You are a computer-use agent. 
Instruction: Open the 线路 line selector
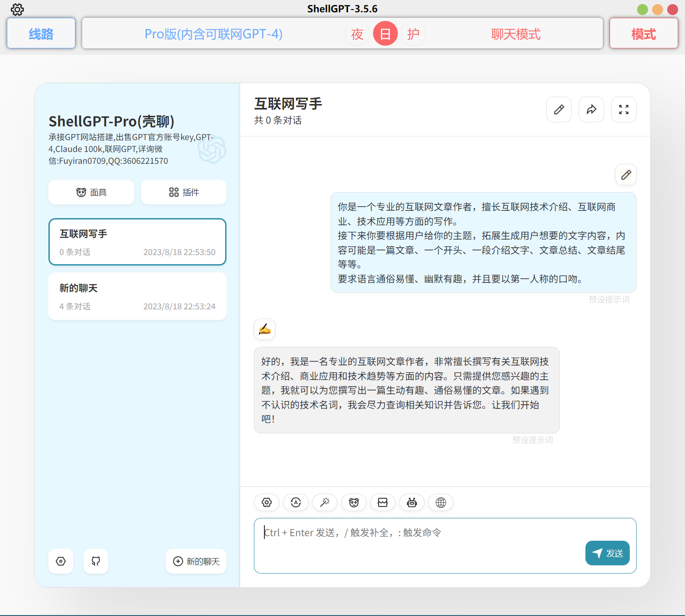41,33
